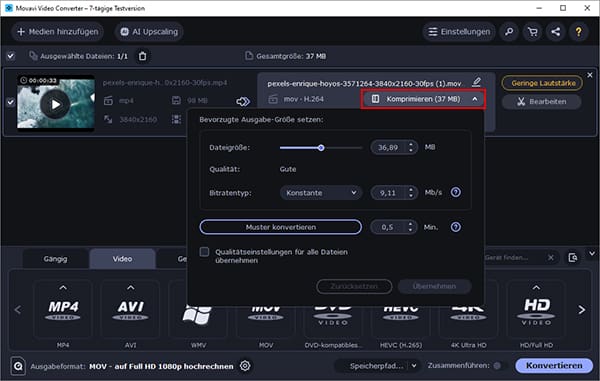Open Einstellungen menu

[459, 32]
